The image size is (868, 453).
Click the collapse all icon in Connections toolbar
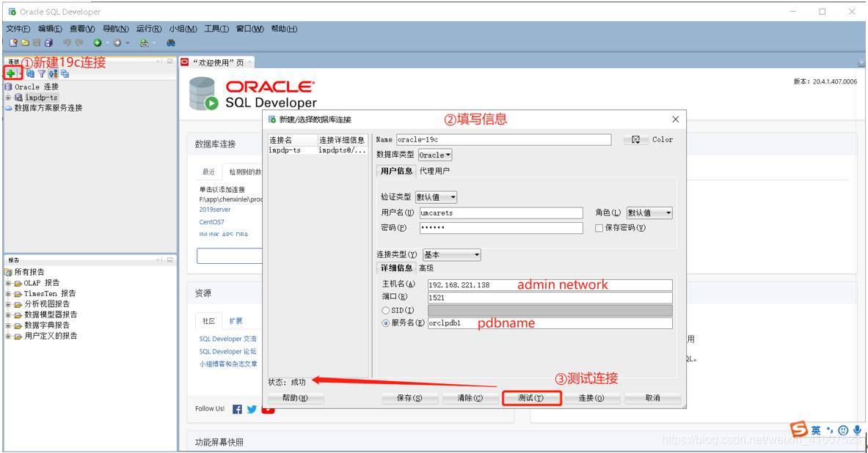65,73
